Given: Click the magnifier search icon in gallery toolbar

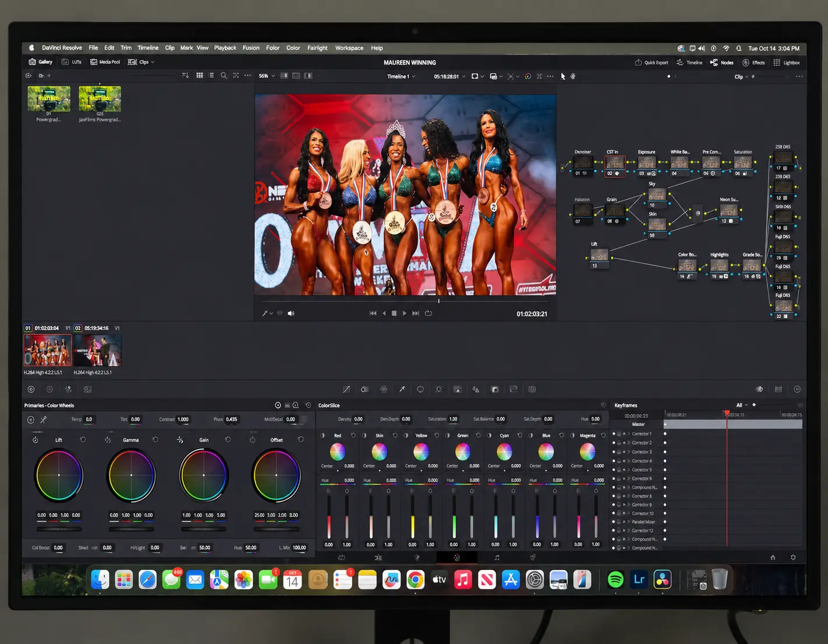Looking at the screenshot, I should [224, 76].
